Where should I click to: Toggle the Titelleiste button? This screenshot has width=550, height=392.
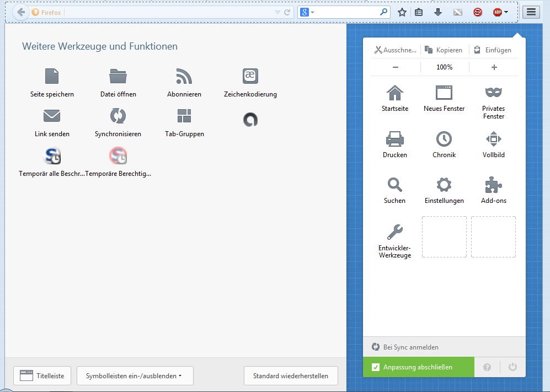click(x=42, y=376)
